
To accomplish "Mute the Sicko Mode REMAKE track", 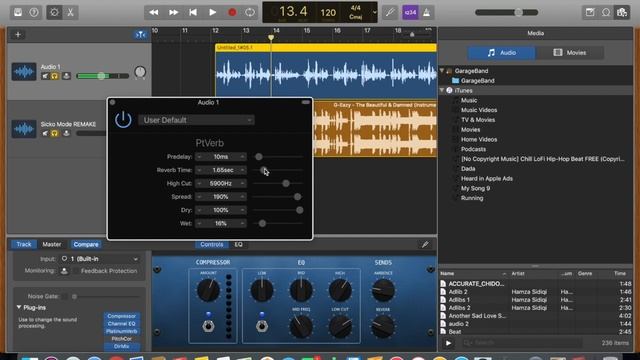I will [45, 133].
